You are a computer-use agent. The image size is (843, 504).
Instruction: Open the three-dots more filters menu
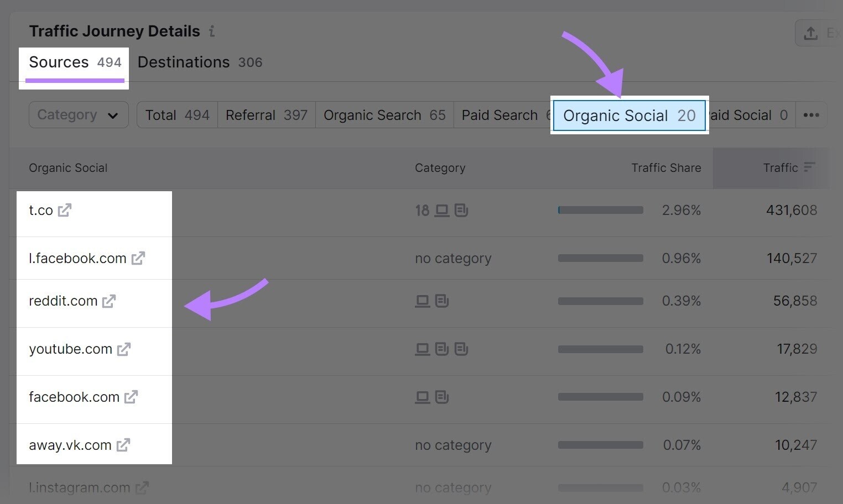click(811, 115)
